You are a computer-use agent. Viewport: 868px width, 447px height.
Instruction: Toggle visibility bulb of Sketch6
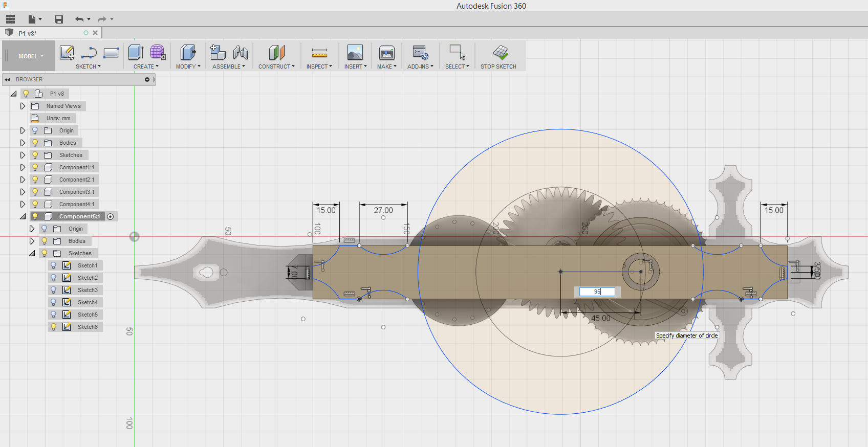click(x=53, y=327)
